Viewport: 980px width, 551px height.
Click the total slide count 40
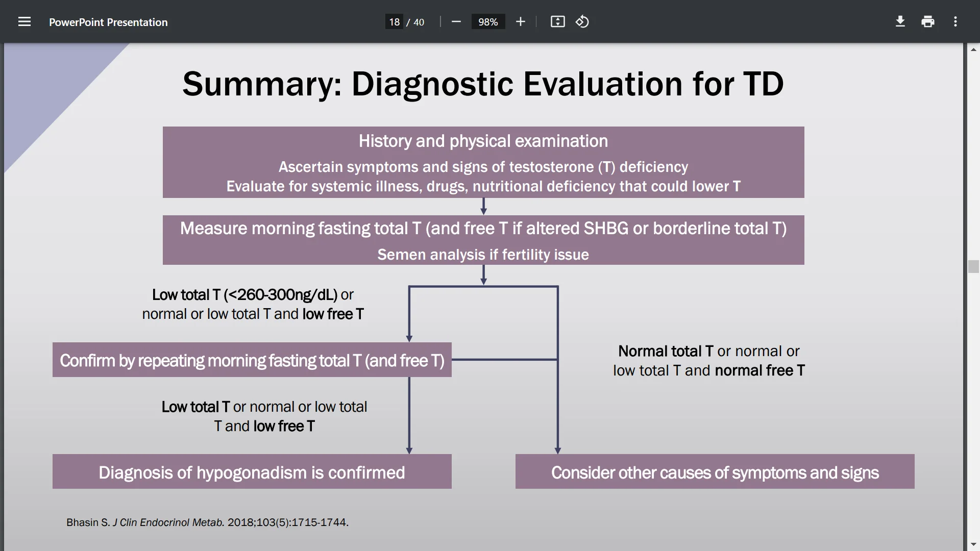419,21
